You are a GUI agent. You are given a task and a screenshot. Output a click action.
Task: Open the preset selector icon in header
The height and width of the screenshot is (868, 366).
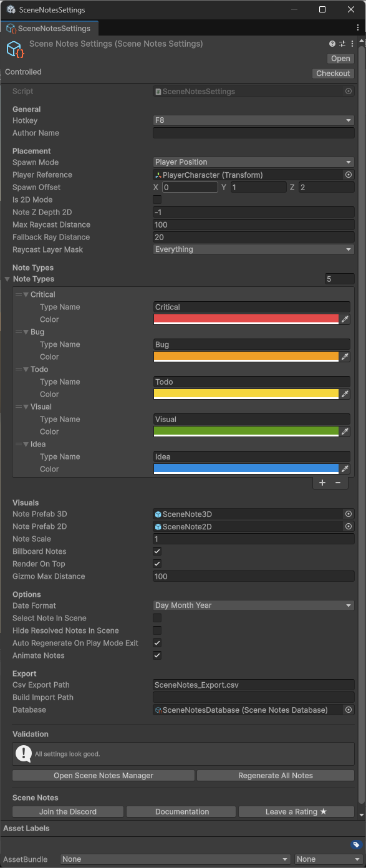point(342,44)
